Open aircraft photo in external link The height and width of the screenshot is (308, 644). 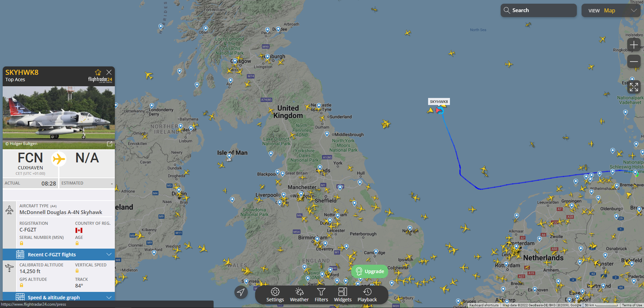(109, 144)
